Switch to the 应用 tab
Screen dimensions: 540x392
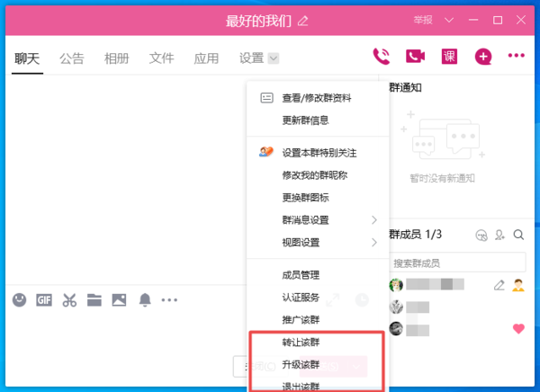click(x=206, y=58)
